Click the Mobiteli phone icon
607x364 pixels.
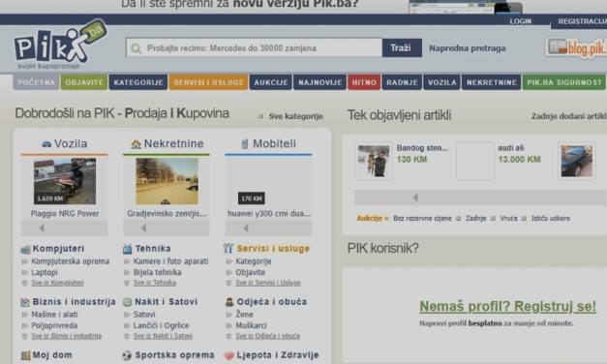pyautogui.click(x=245, y=144)
